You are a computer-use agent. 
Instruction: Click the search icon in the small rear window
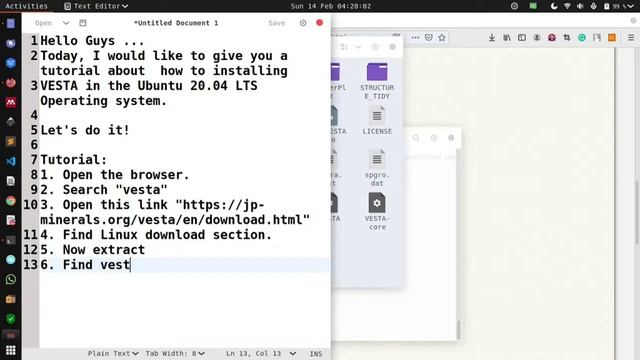pyautogui.click(x=416, y=138)
